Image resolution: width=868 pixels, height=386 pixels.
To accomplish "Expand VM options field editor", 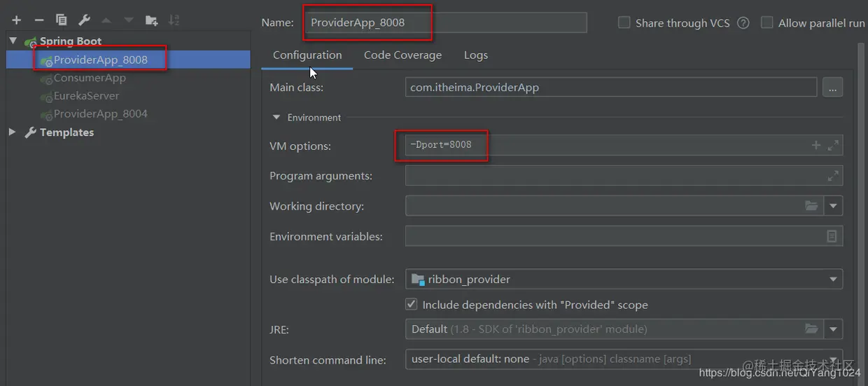I will point(833,145).
